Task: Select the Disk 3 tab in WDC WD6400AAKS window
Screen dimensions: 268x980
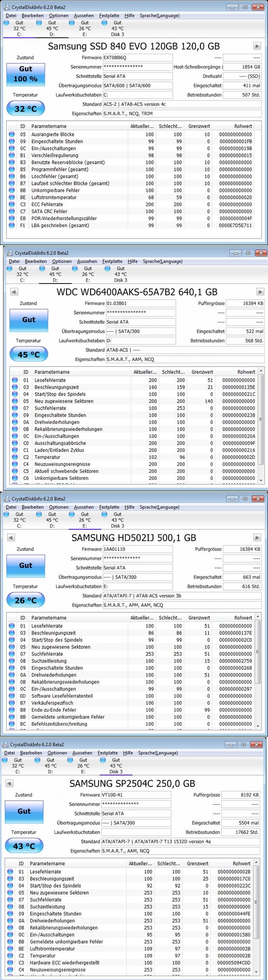Action: click(x=121, y=274)
